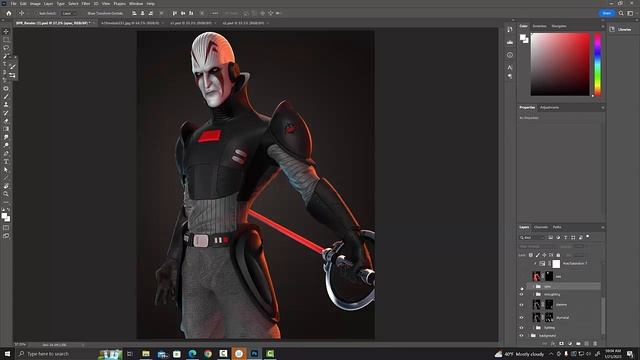Screen dimensions: 640x360
Task: Select the Lasso tool
Action: point(6,48)
